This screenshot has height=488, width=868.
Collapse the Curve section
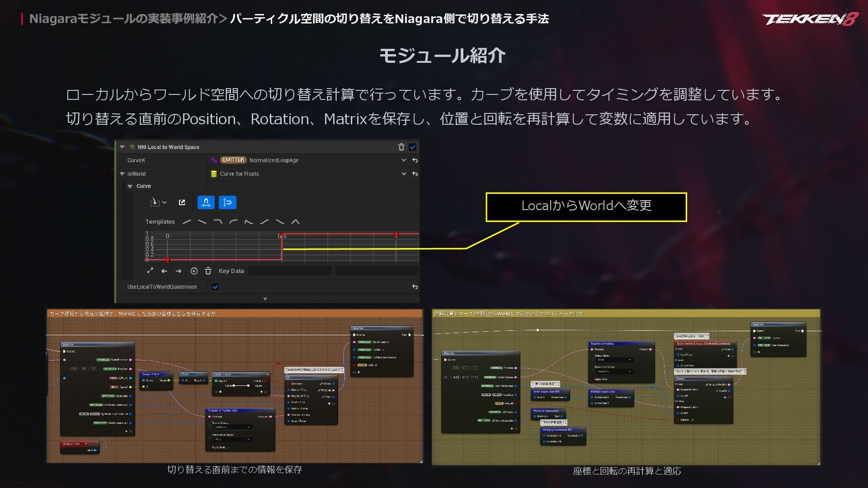click(130, 186)
